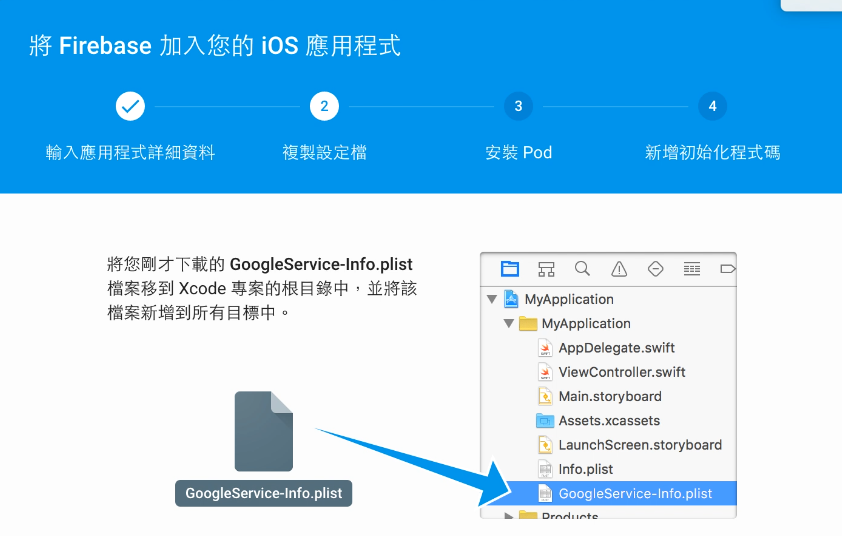This screenshot has width=842, height=536.
Task: Open the Xcode breakpoint navigator tag icon
Action: [x=728, y=269]
